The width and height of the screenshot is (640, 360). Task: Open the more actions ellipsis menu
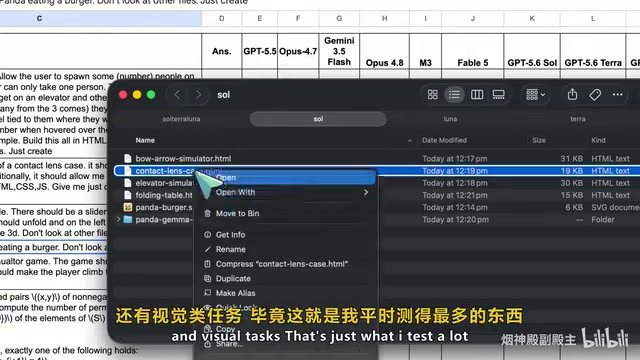[618, 95]
